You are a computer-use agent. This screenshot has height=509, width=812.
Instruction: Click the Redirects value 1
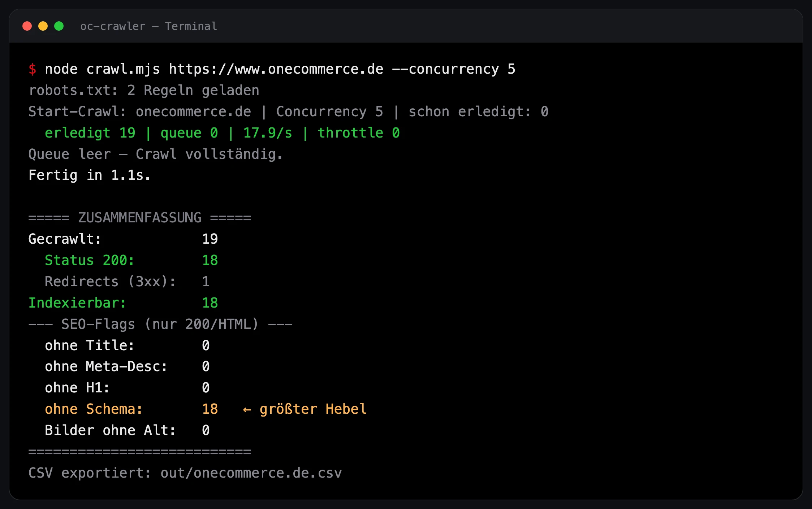click(206, 282)
